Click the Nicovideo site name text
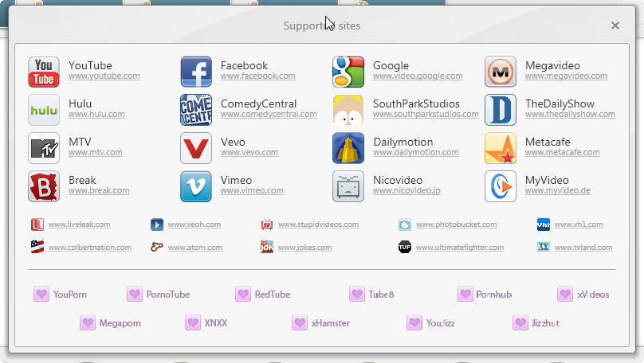The height and width of the screenshot is (363, 644). pos(398,180)
